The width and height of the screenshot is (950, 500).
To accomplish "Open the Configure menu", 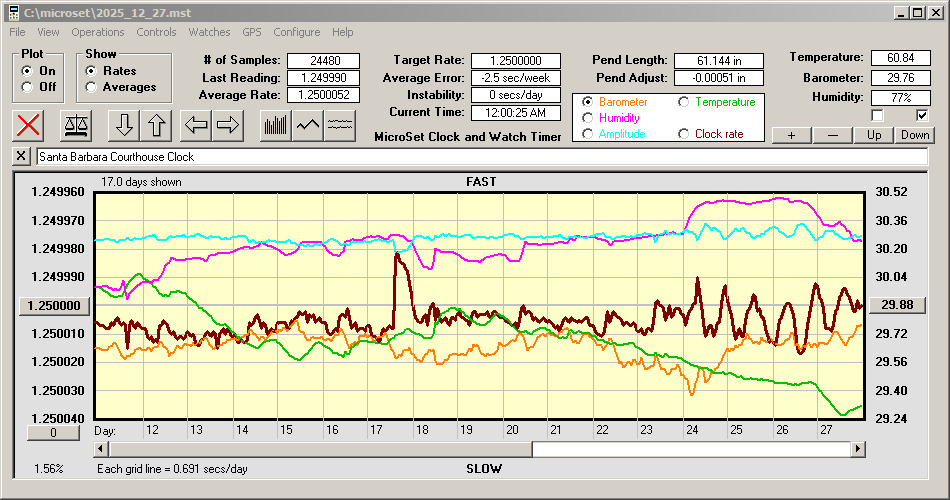I will coord(297,32).
